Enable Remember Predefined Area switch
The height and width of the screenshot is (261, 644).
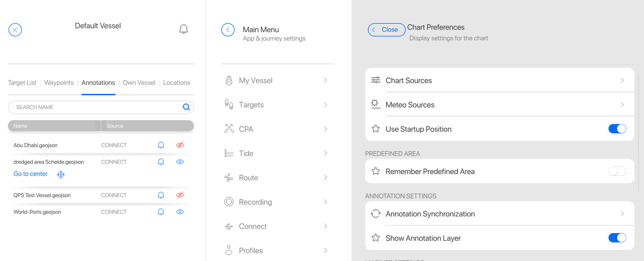617,171
